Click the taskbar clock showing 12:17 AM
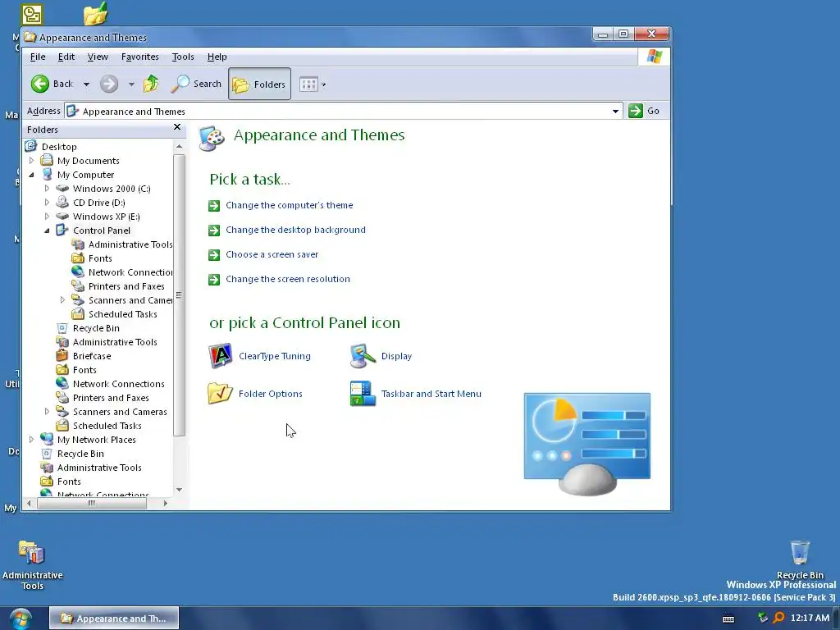 coord(810,618)
